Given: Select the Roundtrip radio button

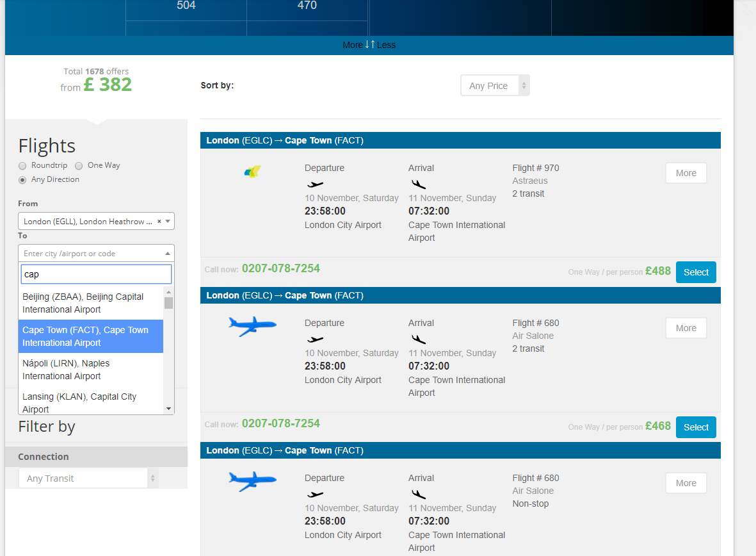Looking at the screenshot, I should tap(22, 166).
